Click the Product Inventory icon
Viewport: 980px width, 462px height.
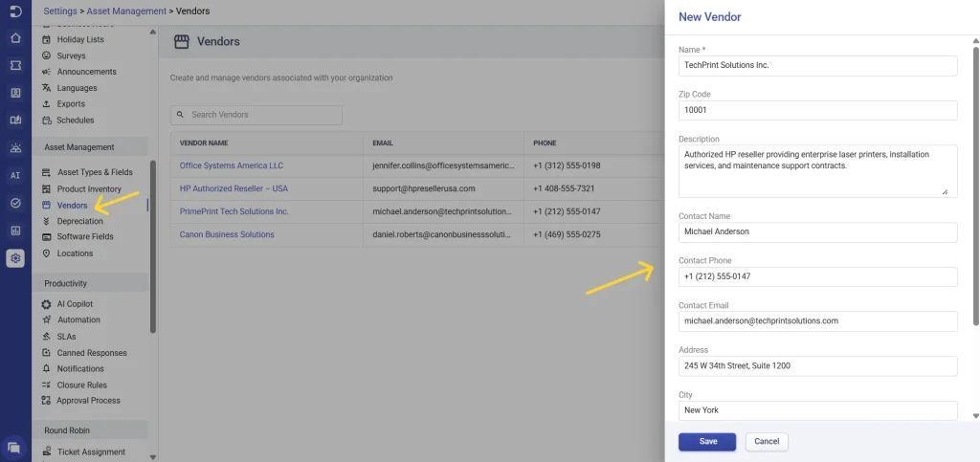(46, 188)
